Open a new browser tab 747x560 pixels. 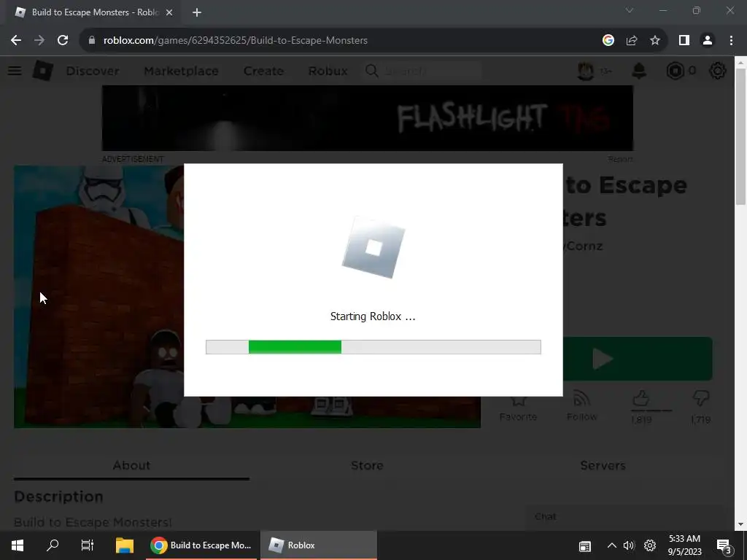point(197,12)
